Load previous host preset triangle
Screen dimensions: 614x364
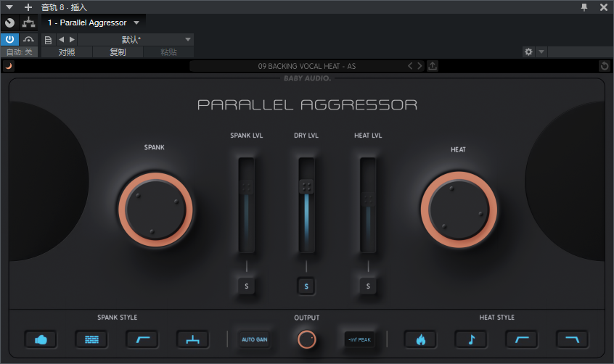61,40
